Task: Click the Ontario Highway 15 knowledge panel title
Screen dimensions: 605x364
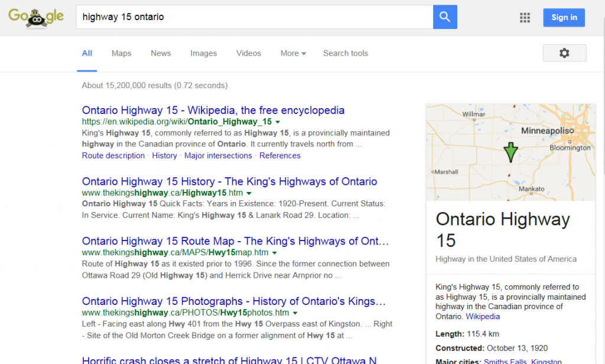Action: point(503,230)
